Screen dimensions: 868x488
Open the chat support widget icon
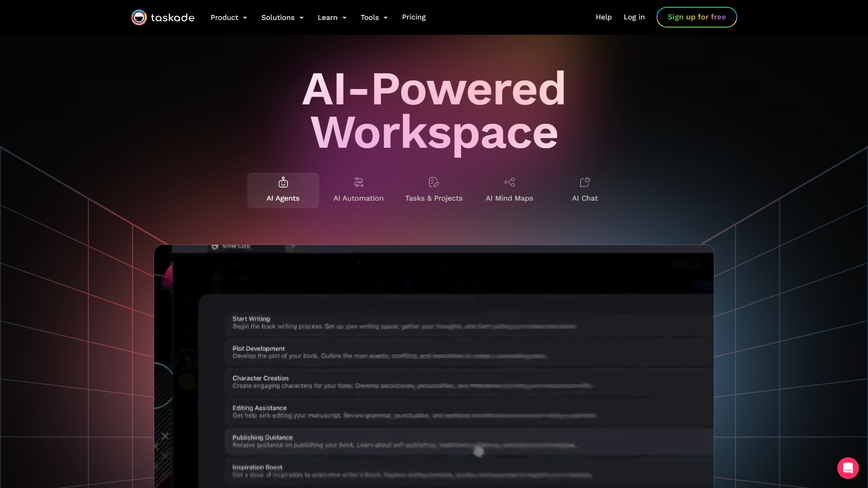point(848,468)
